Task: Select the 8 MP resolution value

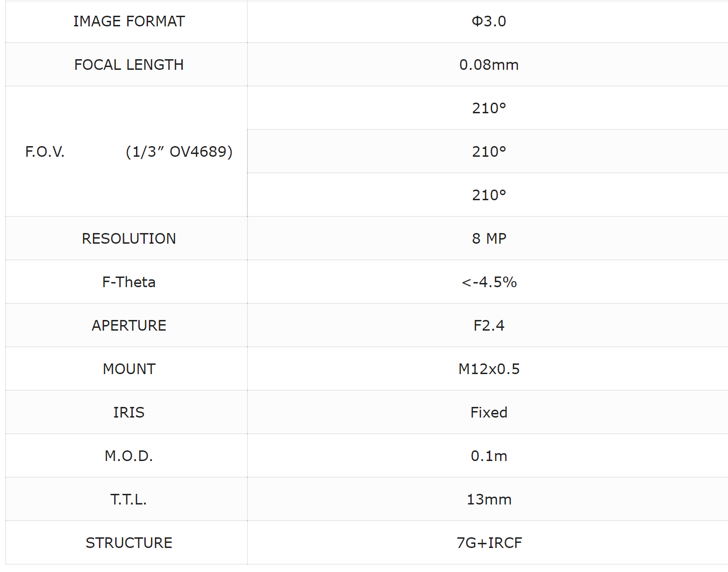Action: (489, 239)
